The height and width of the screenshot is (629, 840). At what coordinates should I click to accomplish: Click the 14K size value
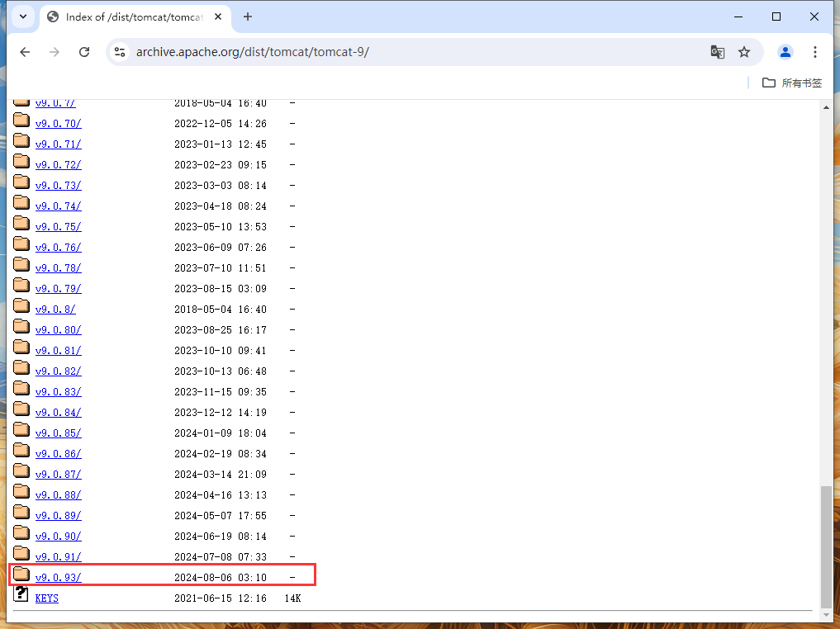292,598
